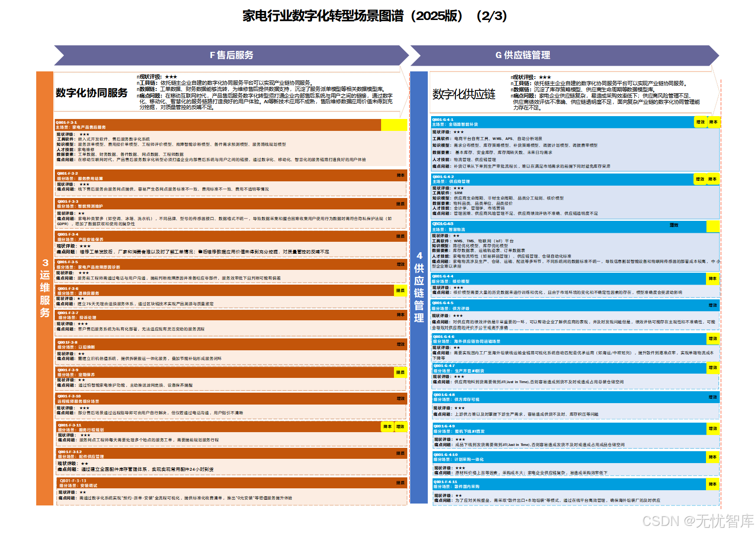
Task: Click the yellow 增效 tag on 全链路智能补货
Action: pos(700,122)
